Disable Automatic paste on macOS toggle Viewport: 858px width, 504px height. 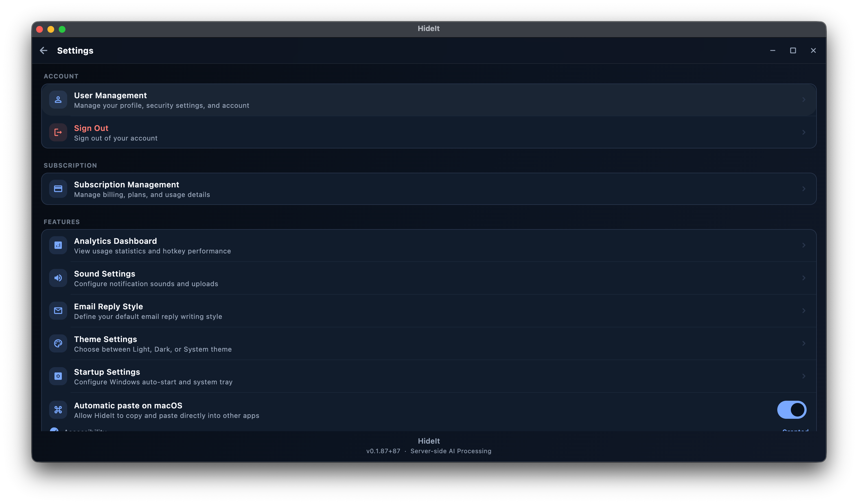coord(792,410)
